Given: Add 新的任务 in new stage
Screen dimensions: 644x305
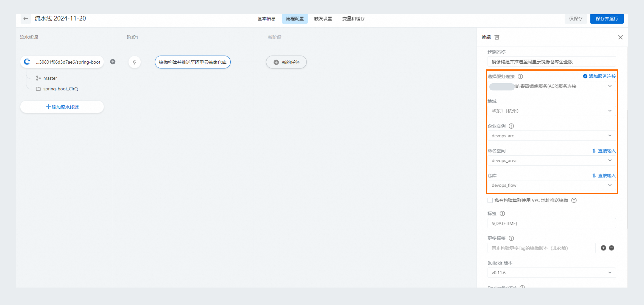Looking at the screenshot, I should pos(286,62).
